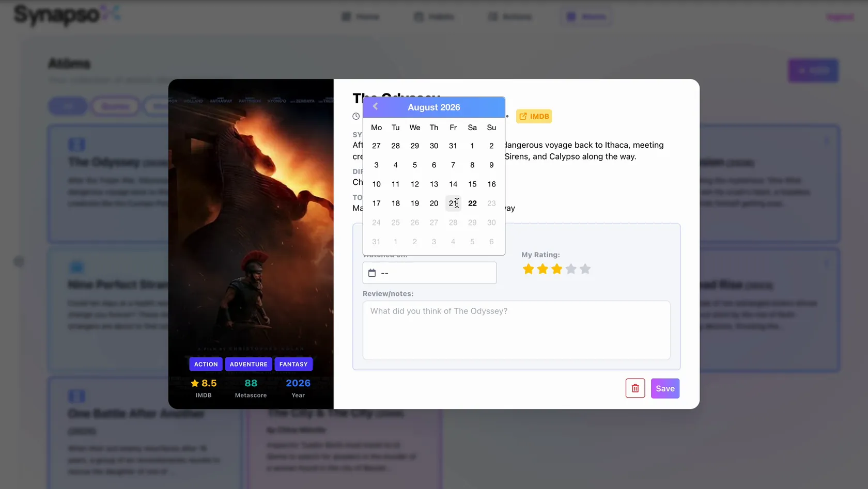Select August 21 in the calendar

tap(453, 203)
